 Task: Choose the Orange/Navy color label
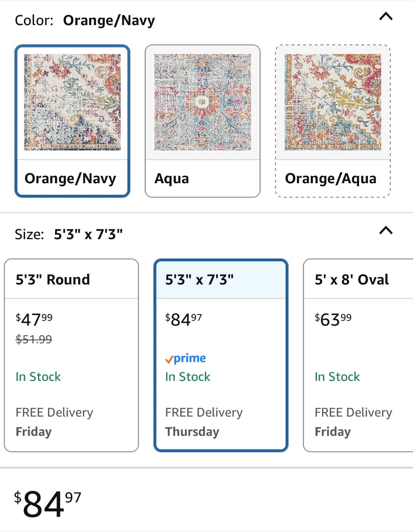pos(70,178)
